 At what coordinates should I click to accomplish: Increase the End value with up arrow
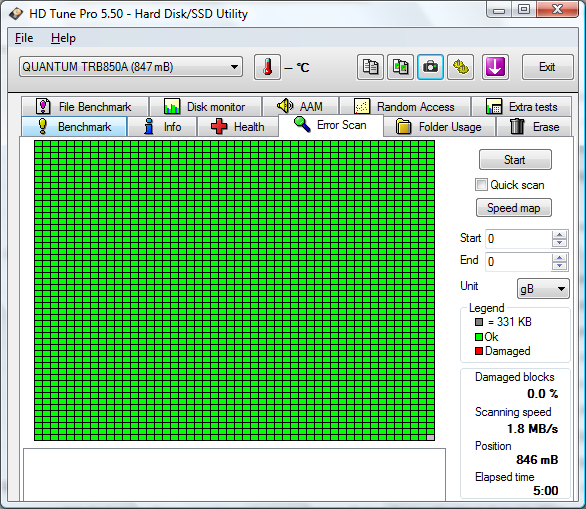coord(559,258)
